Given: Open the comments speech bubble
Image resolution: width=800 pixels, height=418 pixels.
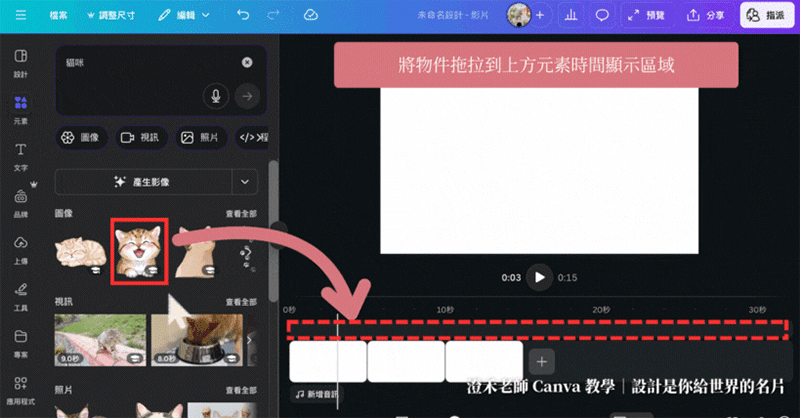Looking at the screenshot, I should tap(602, 15).
